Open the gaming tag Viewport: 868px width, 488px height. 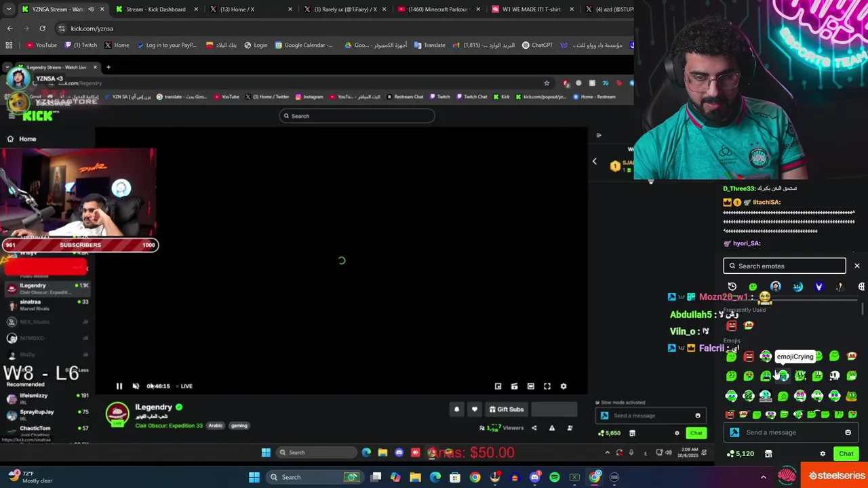pos(239,426)
